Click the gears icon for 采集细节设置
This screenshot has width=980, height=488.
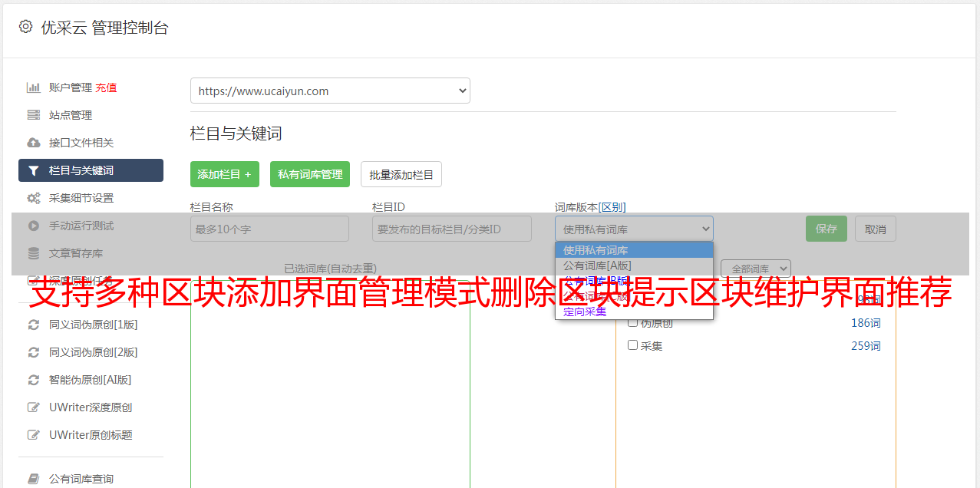[x=34, y=198]
